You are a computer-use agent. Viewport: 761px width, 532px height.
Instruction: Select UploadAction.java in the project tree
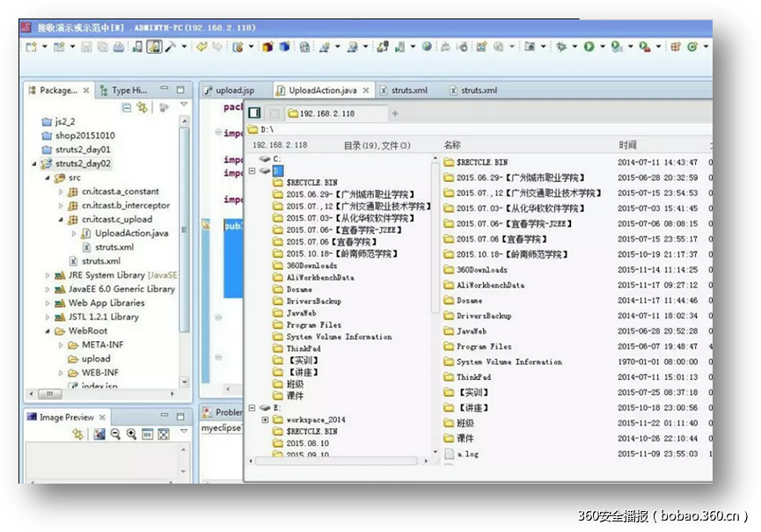coord(124,233)
